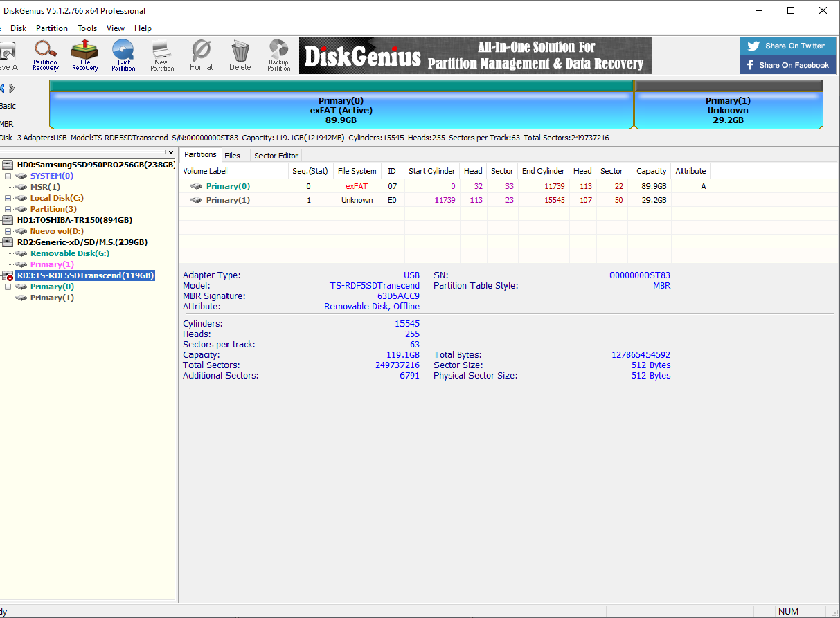Go to next disk with right arrow

(x=12, y=88)
